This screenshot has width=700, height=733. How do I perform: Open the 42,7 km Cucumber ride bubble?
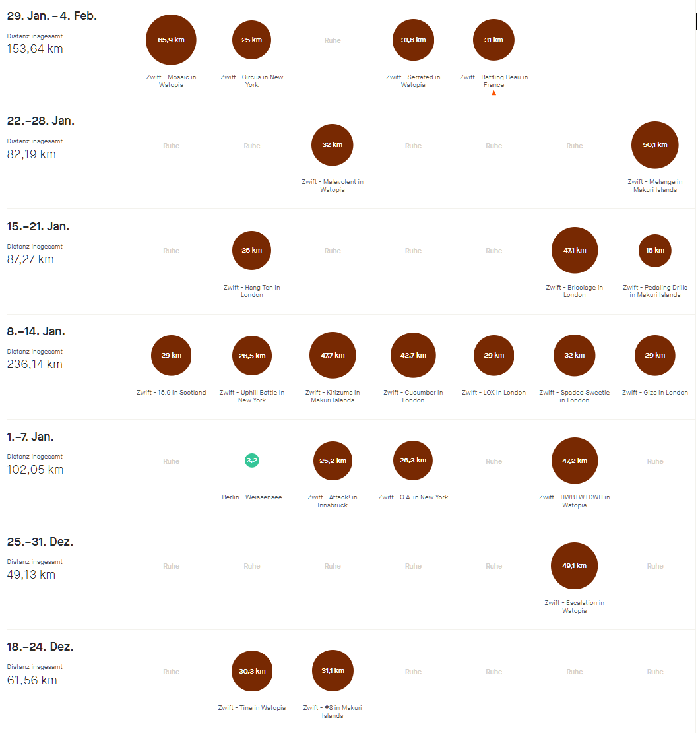[413, 355]
